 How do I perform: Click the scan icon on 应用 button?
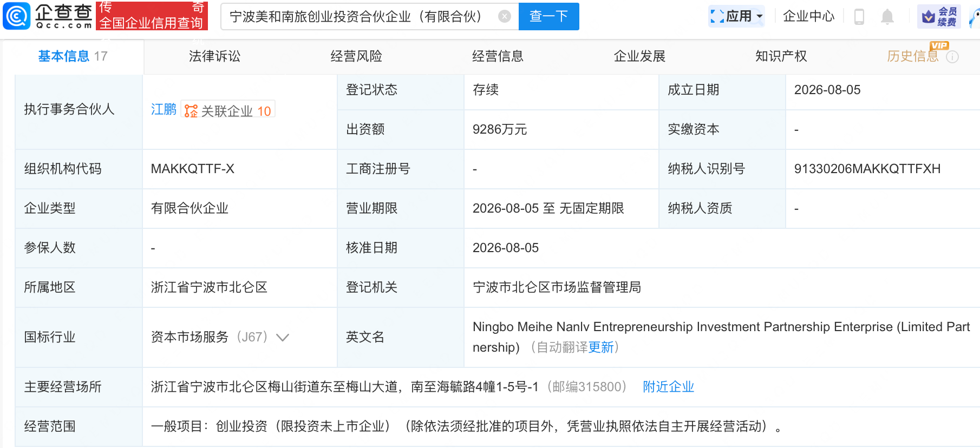[x=717, y=16]
